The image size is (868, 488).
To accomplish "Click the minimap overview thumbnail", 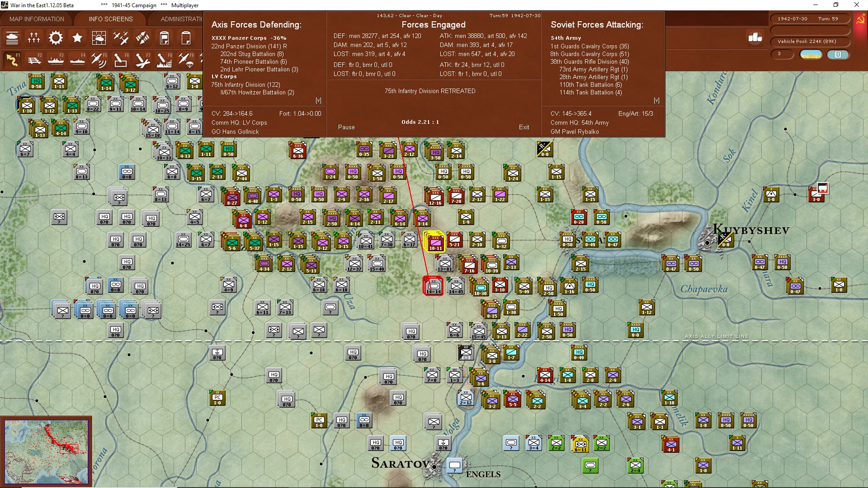I will [46, 451].
